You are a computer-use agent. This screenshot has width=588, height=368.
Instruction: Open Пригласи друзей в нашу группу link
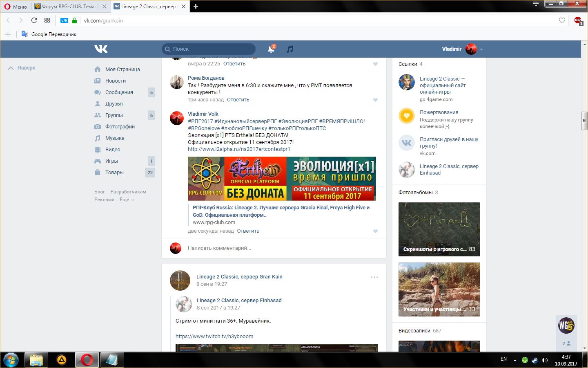tap(449, 143)
